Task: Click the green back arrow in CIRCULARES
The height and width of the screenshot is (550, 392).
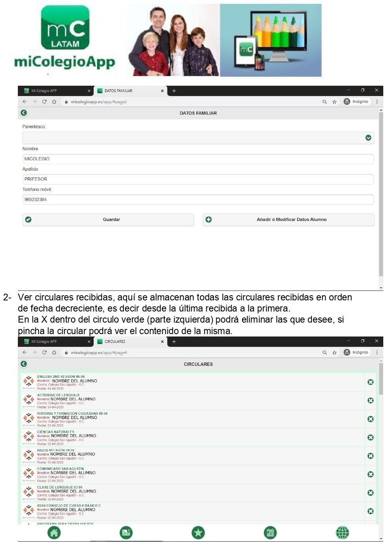Action: 24,364
